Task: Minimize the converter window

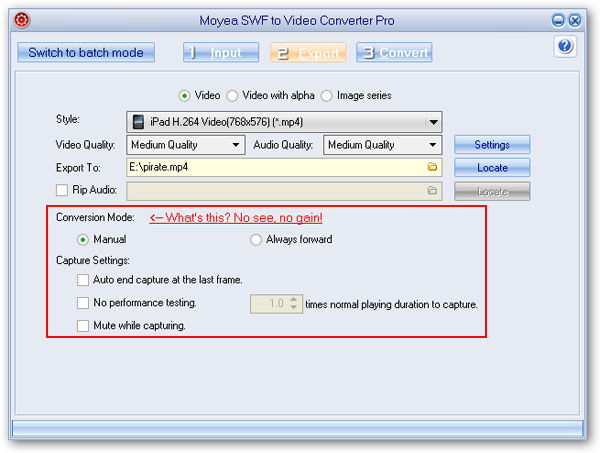Action: 558,20
